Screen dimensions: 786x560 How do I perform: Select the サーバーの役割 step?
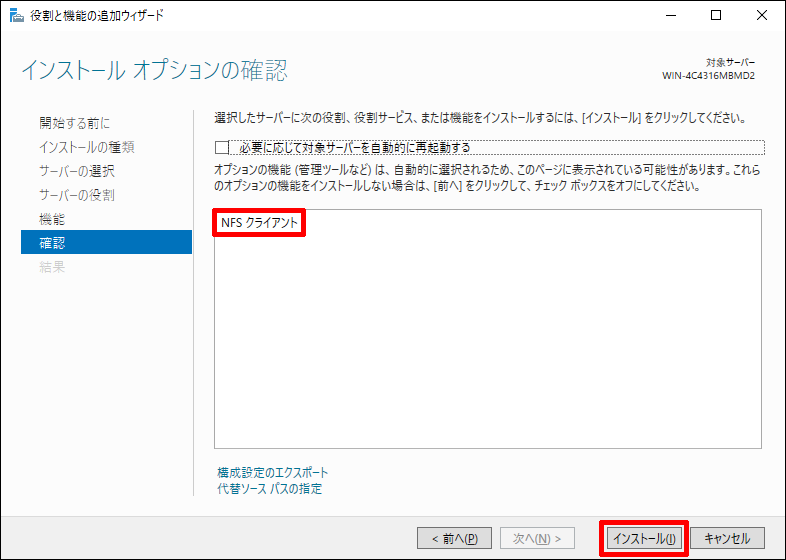click(77, 195)
